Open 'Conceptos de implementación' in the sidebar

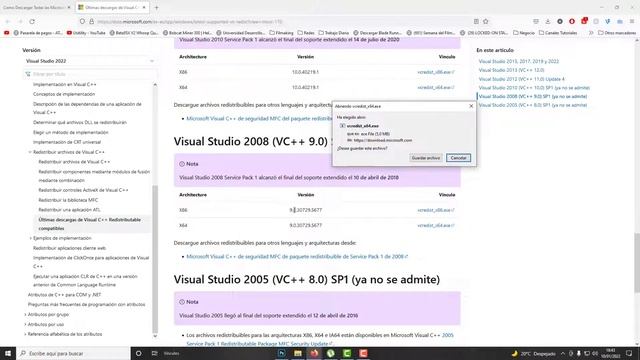64,94
